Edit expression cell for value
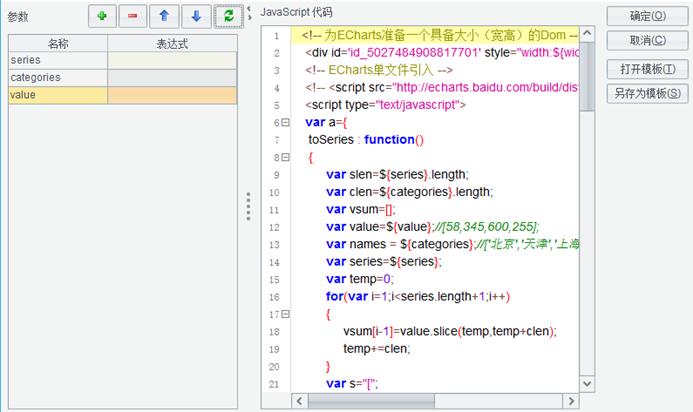 coord(172,95)
